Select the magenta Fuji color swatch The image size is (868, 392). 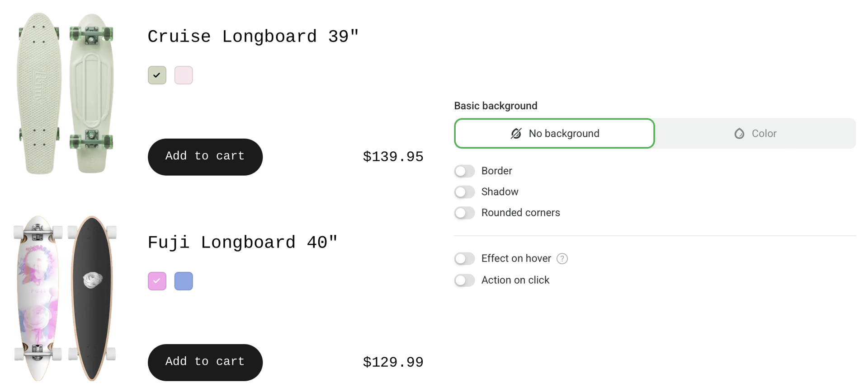click(157, 281)
